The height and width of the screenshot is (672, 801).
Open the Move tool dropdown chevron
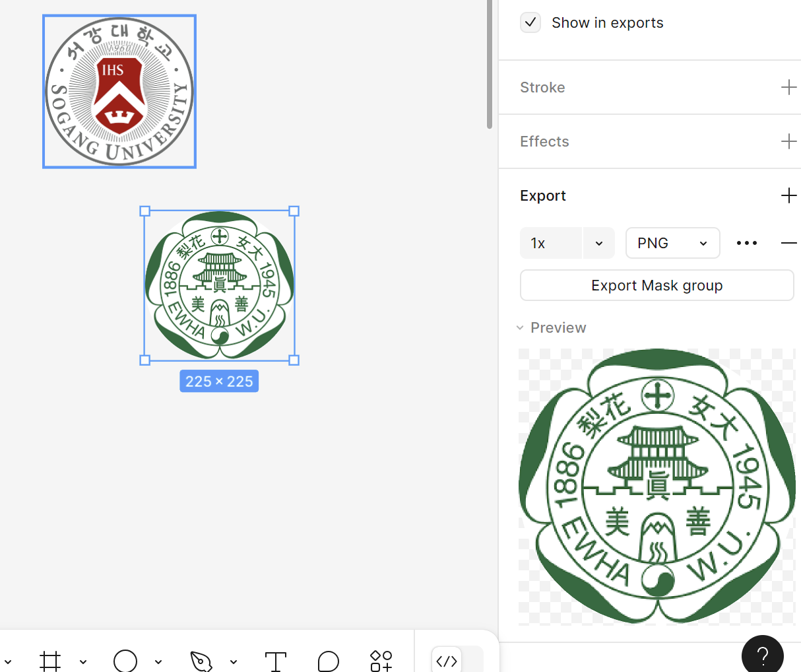point(8,661)
